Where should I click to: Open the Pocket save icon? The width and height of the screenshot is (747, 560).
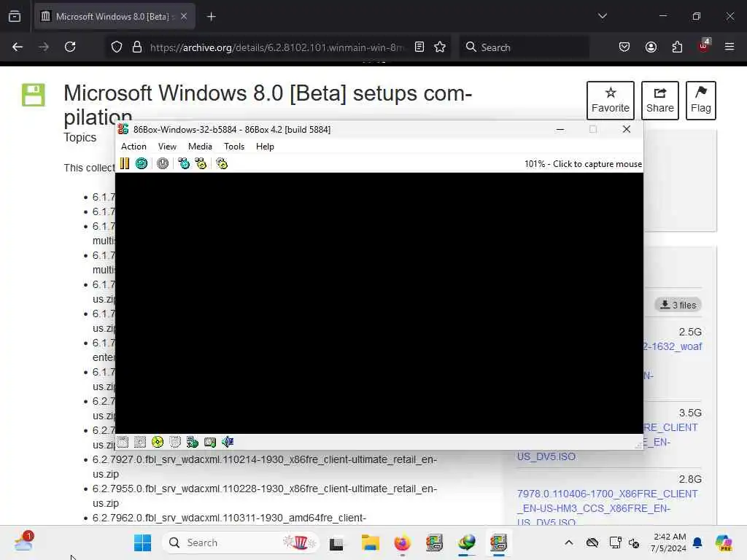pos(624,47)
